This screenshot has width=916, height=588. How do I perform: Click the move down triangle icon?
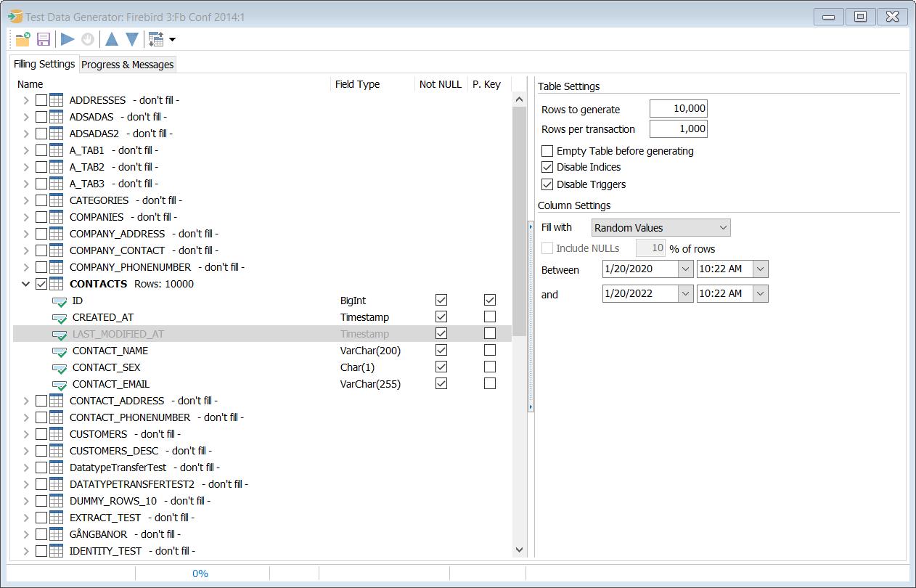pos(132,39)
